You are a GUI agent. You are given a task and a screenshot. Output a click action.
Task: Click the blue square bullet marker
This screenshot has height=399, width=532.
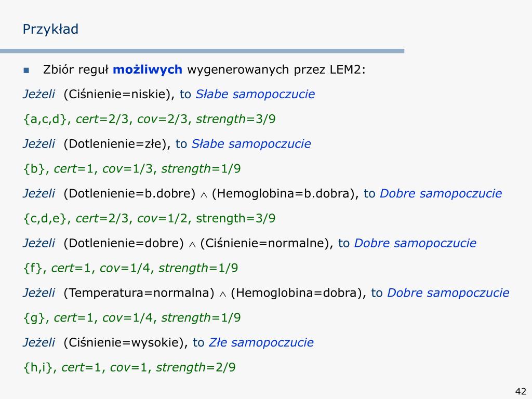click(26, 70)
